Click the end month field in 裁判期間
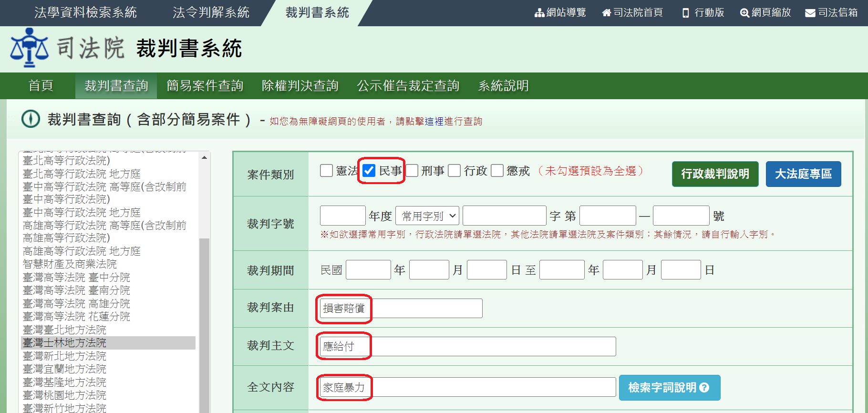 tap(623, 270)
